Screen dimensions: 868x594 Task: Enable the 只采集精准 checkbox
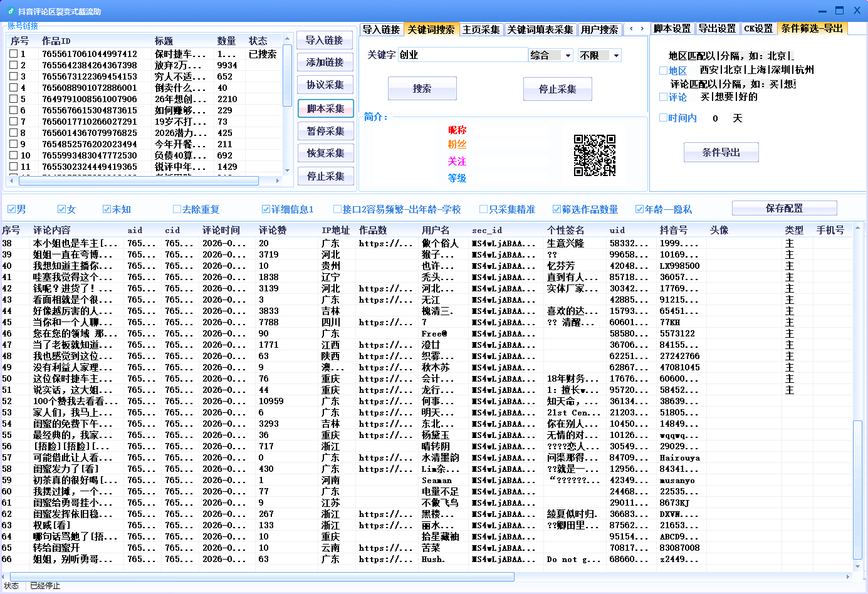pos(483,209)
